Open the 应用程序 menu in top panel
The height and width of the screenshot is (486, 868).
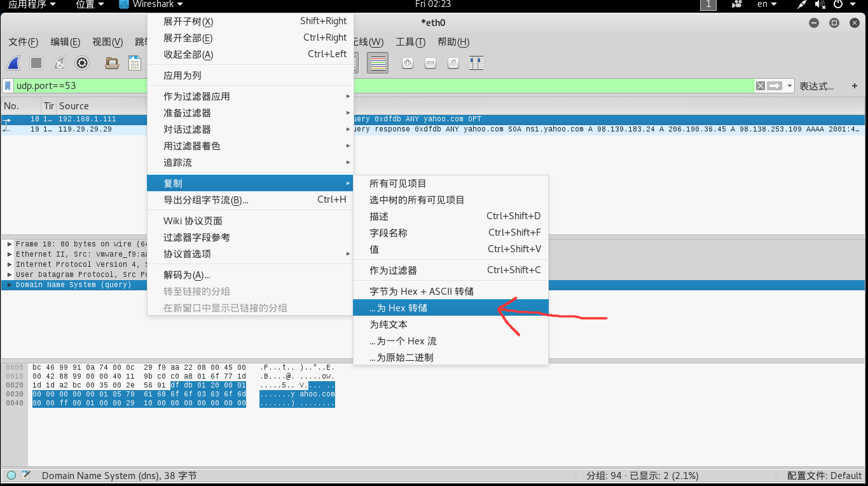[x=31, y=4]
